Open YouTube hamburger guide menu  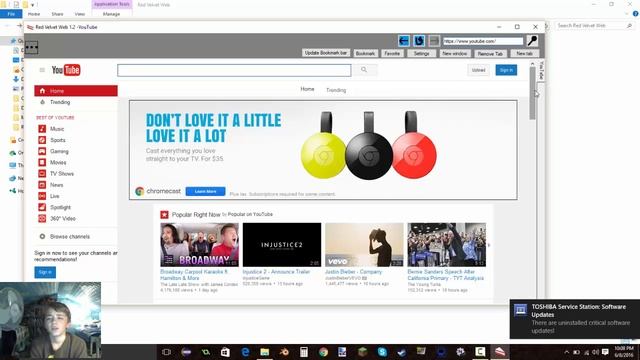click(42, 70)
